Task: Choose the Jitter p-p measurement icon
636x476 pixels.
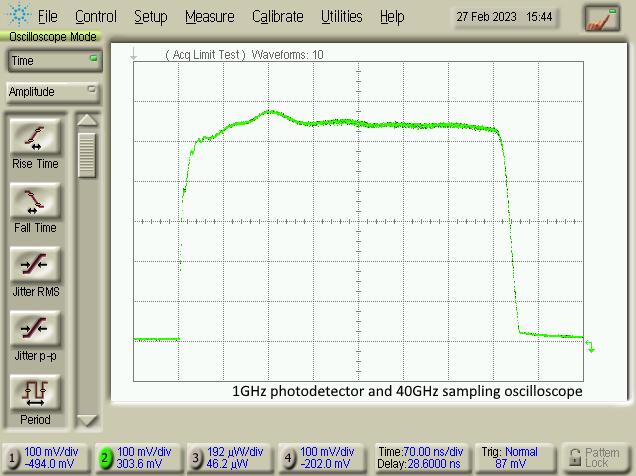Action: [35, 328]
